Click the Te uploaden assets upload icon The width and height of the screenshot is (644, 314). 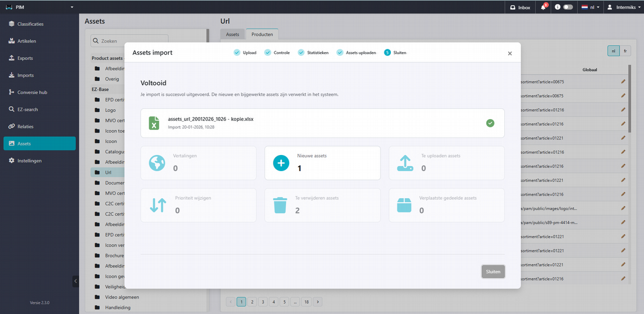pyautogui.click(x=404, y=163)
